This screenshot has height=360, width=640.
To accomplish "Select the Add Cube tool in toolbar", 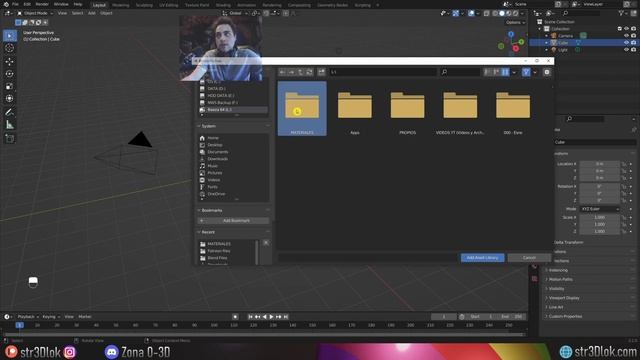I will point(9,138).
